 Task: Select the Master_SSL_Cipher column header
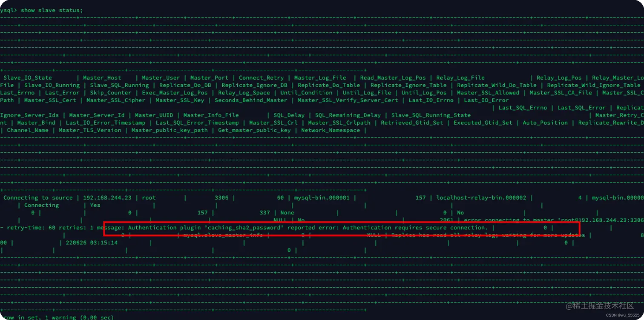(116, 100)
